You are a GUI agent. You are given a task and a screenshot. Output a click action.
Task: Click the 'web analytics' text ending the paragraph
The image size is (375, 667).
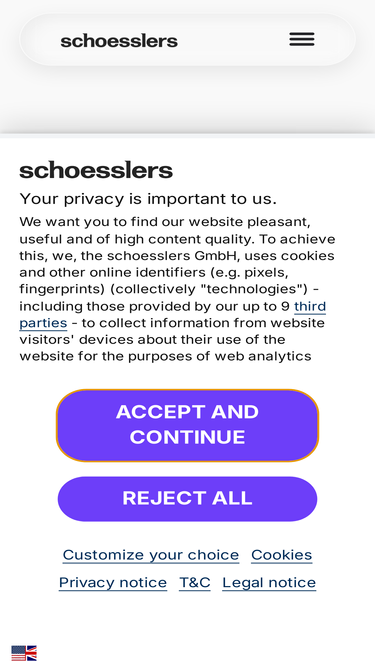263,356
